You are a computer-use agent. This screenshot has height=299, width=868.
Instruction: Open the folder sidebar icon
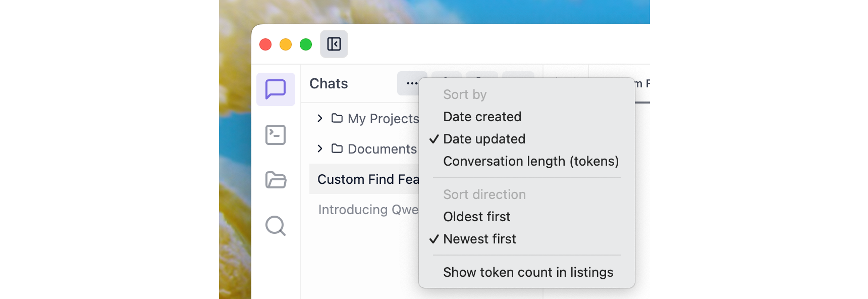coord(276,180)
